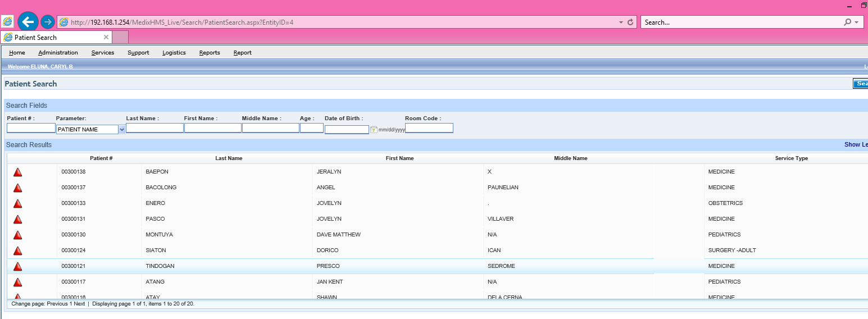Click the Patient # input field

(x=31, y=128)
